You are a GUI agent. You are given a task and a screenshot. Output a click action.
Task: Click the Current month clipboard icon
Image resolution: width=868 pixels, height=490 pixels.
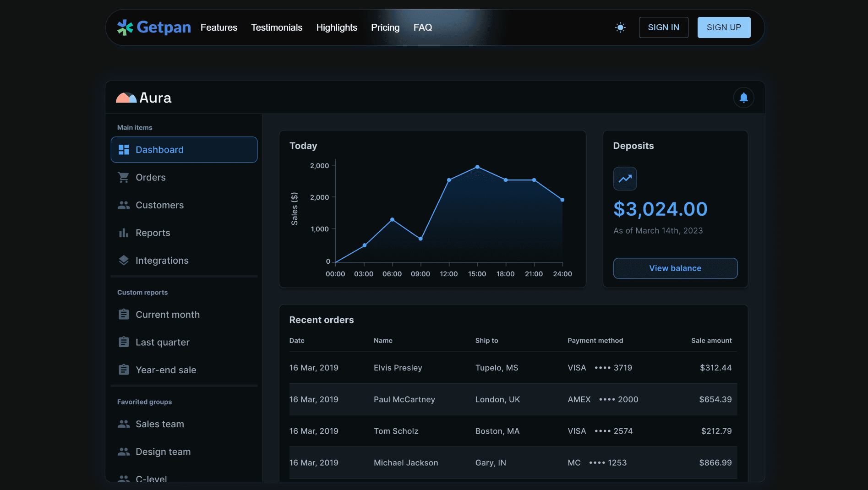tap(123, 314)
